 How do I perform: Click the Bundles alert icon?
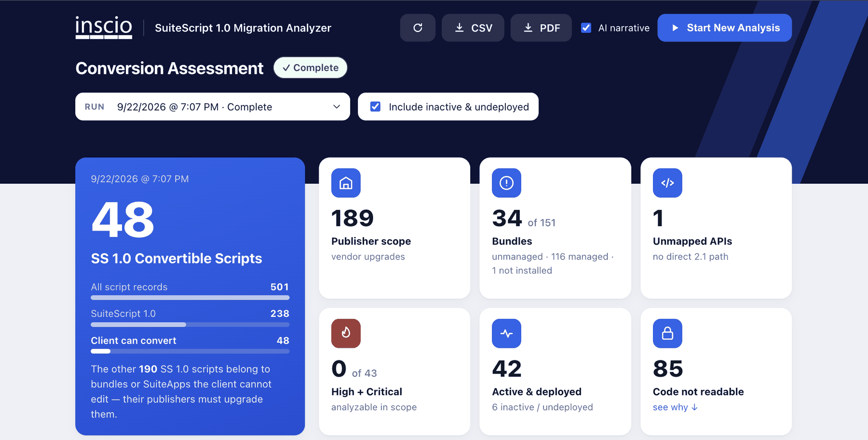click(506, 183)
